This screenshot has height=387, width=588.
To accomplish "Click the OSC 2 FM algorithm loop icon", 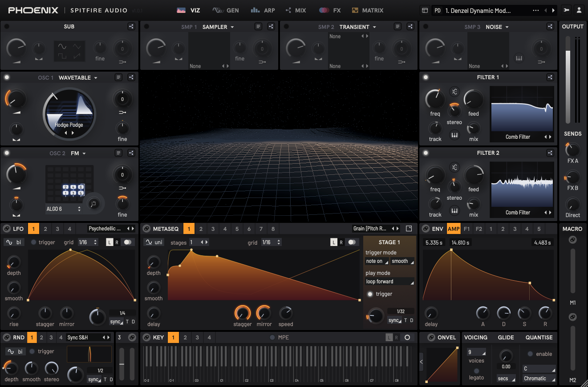I will click(93, 204).
